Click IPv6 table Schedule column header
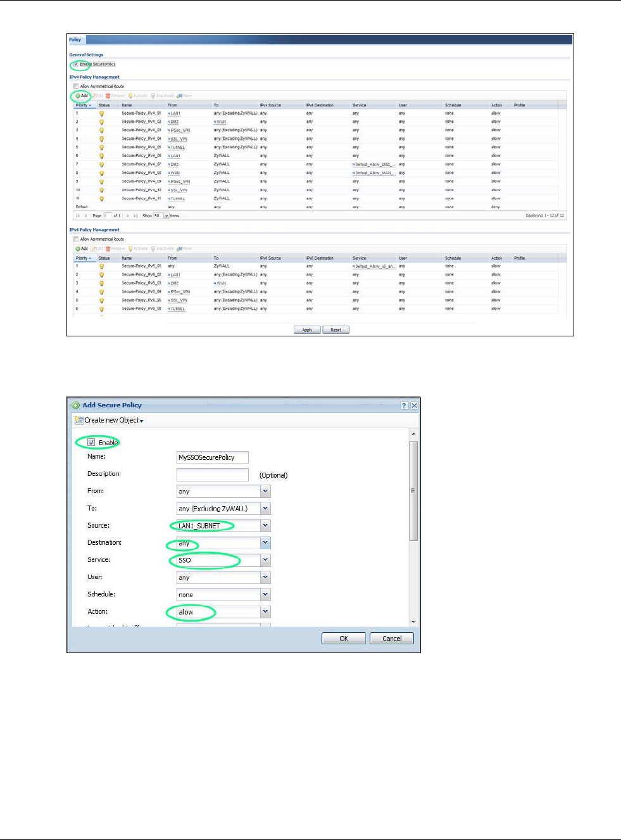 point(453,258)
